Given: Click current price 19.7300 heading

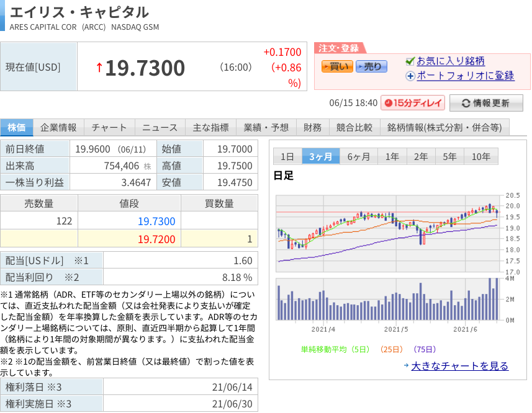Looking at the screenshot, I should coord(145,68).
